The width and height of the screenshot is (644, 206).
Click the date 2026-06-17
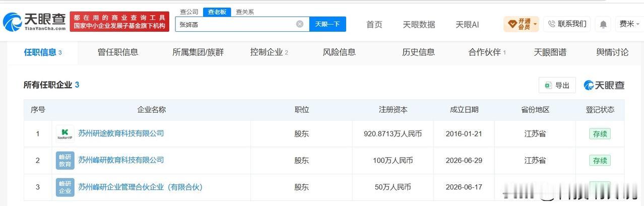pyautogui.click(x=464, y=187)
